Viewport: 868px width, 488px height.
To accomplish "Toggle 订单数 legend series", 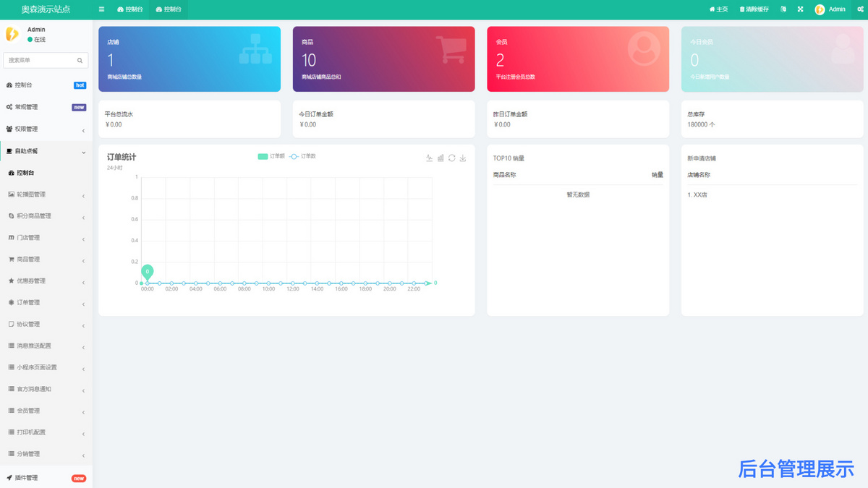I will [303, 156].
